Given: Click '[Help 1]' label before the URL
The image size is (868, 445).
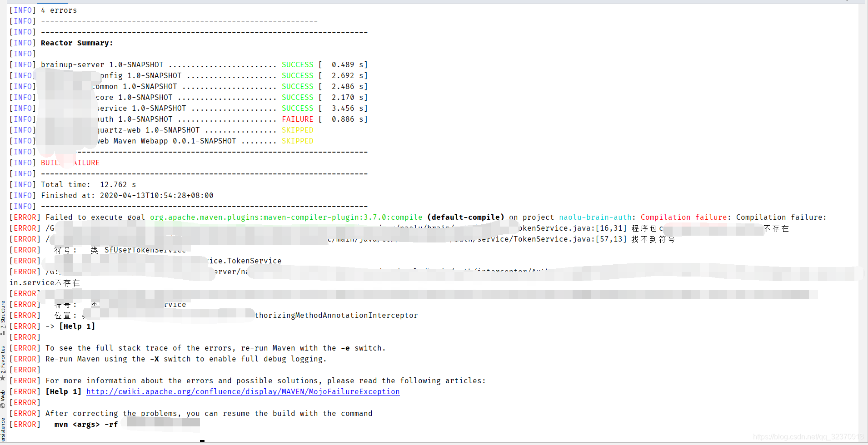Looking at the screenshot, I should click(x=64, y=391).
